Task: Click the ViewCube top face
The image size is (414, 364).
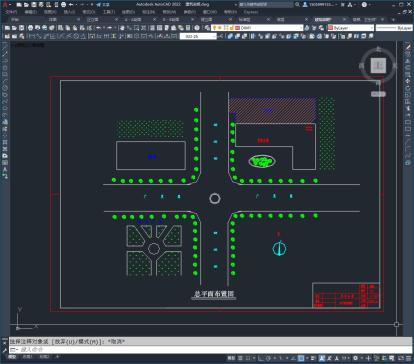Action: [x=378, y=65]
